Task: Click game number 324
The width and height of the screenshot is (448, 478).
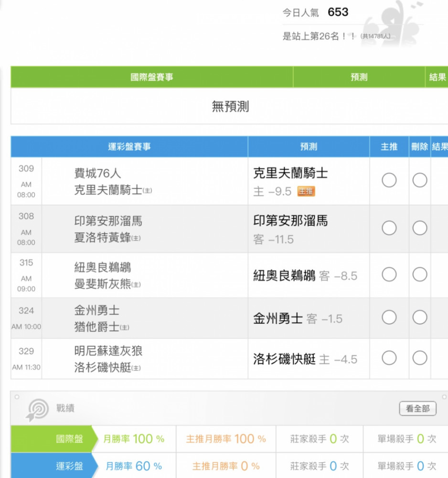Action: (x=26, y=311)
